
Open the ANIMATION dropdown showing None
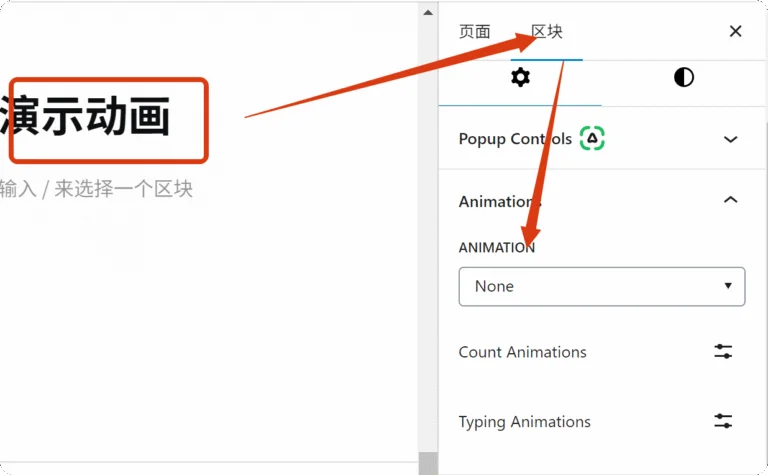click(x=601, y=286)
